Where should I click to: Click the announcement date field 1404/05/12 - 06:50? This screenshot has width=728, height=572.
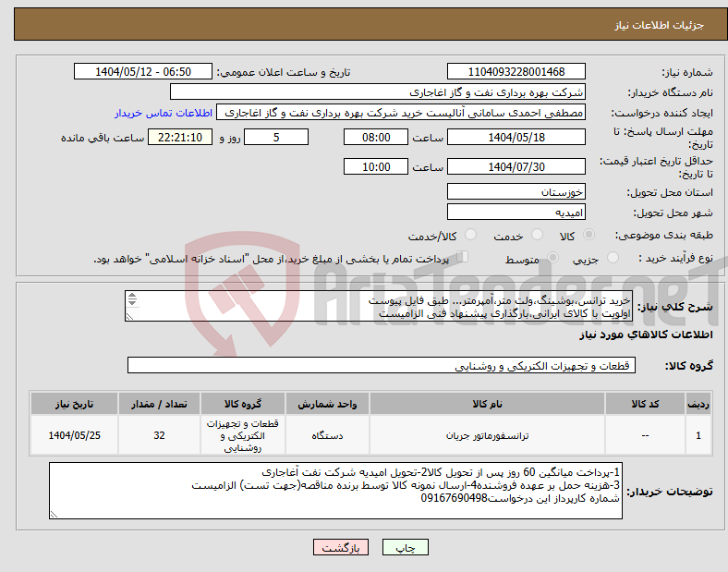click(x=143, y=72)
